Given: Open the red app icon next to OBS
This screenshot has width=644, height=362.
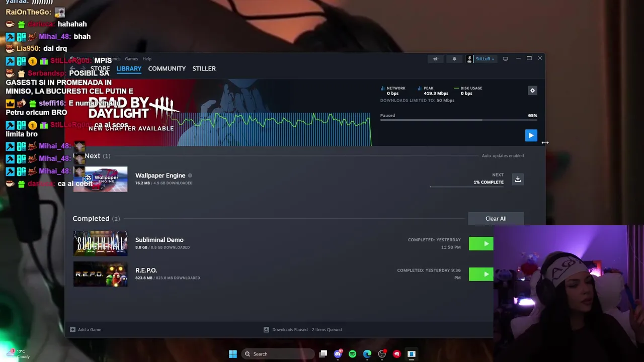Looking at the screenshot, I should pyautogui.click(x=396, y=354).
